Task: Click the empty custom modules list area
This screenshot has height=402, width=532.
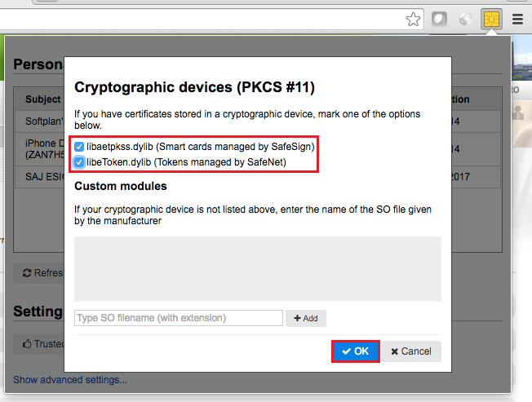Action: point(257,271)
